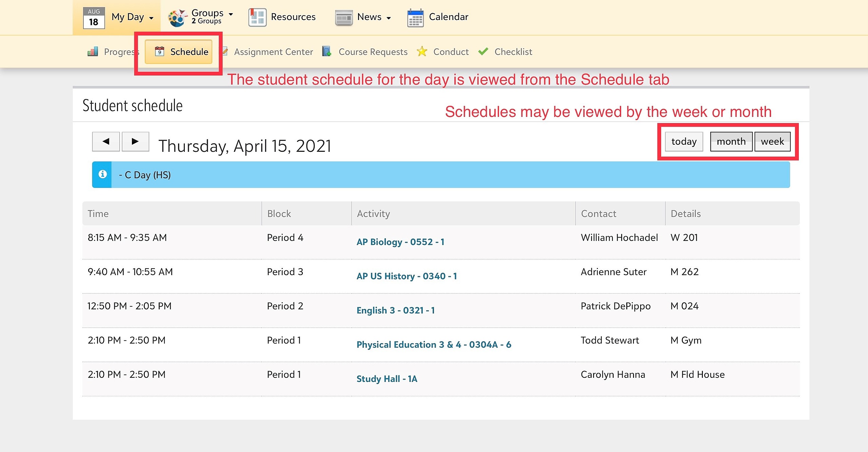Viewport: 868px width, 452px height.
Task: Open AP Biology - 0552 - 1 link
Action: [x=400, y=242]
